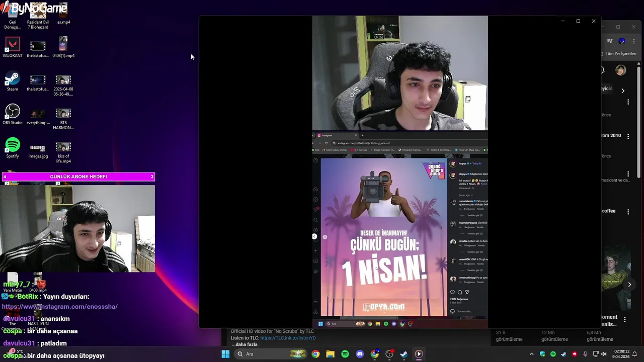Open the notification bell in tray
The image size is (644, 362).
coord(635,354)
